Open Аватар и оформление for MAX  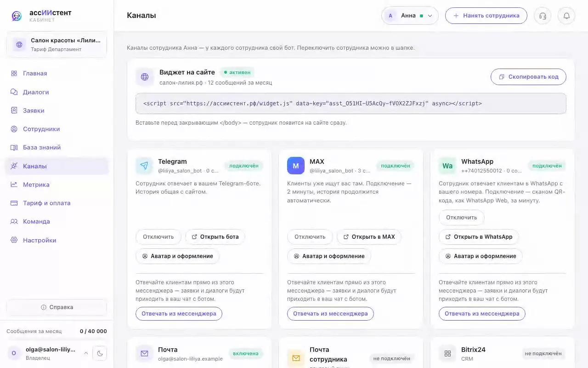coord(329,256)
